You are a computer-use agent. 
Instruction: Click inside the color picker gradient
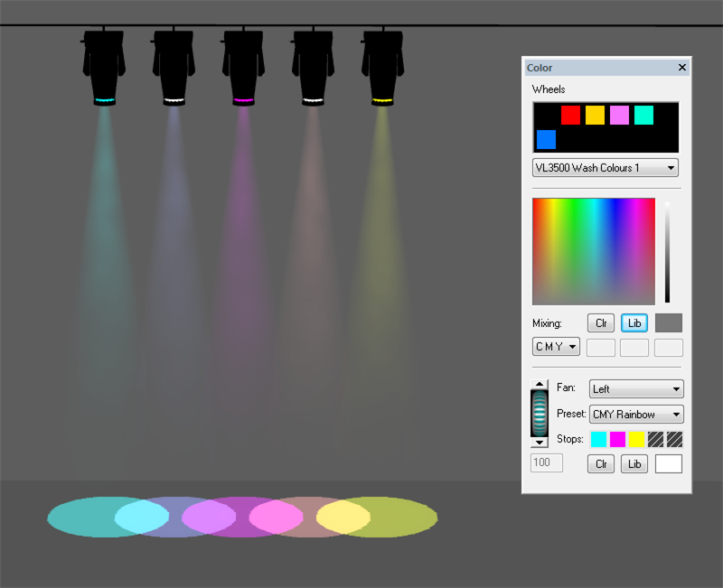[593, 251]
